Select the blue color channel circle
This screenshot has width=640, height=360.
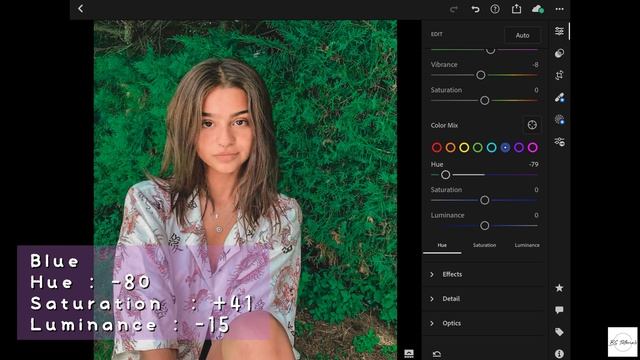505,147
